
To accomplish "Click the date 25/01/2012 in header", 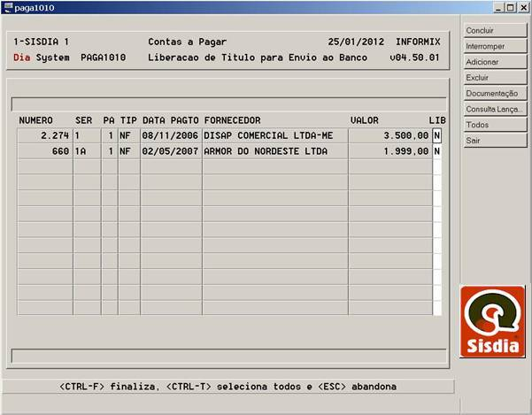I will pos(356,42).
